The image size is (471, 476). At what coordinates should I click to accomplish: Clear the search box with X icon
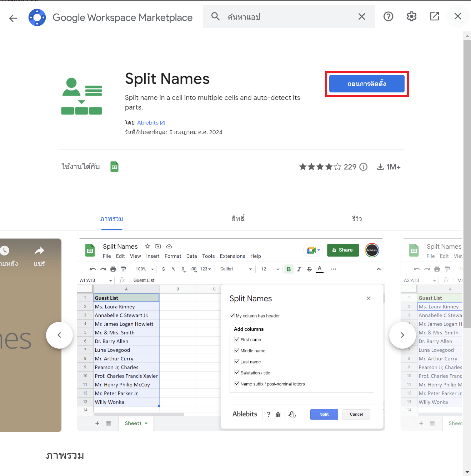coord(362,17)
